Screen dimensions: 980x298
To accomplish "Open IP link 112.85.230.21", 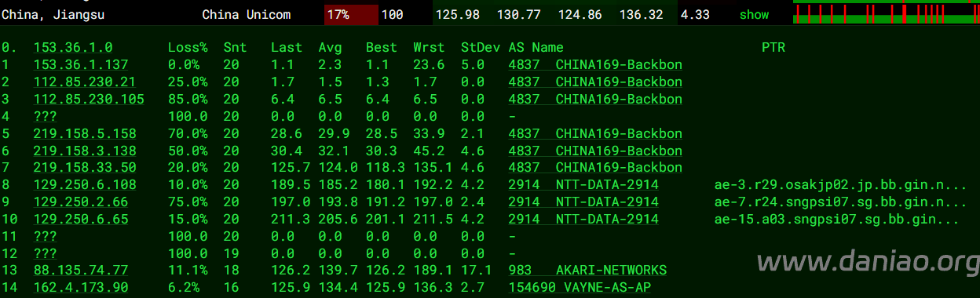I will point(84,82).
